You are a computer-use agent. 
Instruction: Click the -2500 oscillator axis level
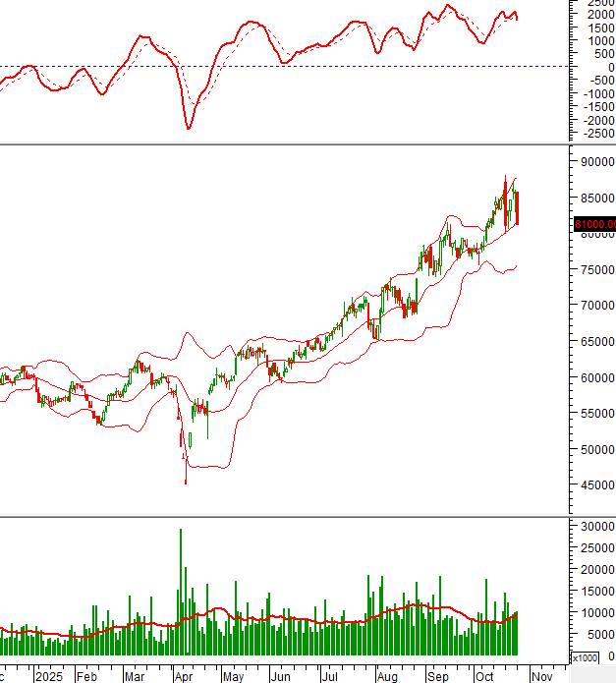tap(593, 133)
